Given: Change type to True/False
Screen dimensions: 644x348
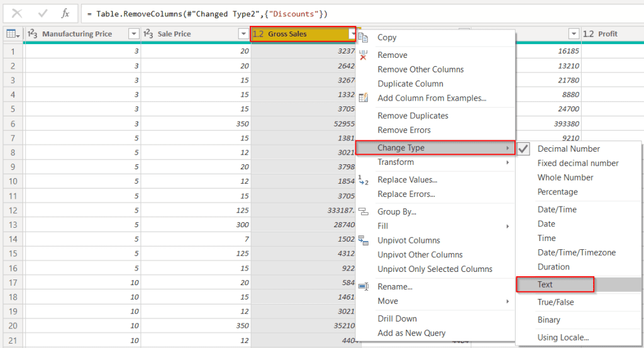Looking at the screenshot, I should (x=556, y=303).
